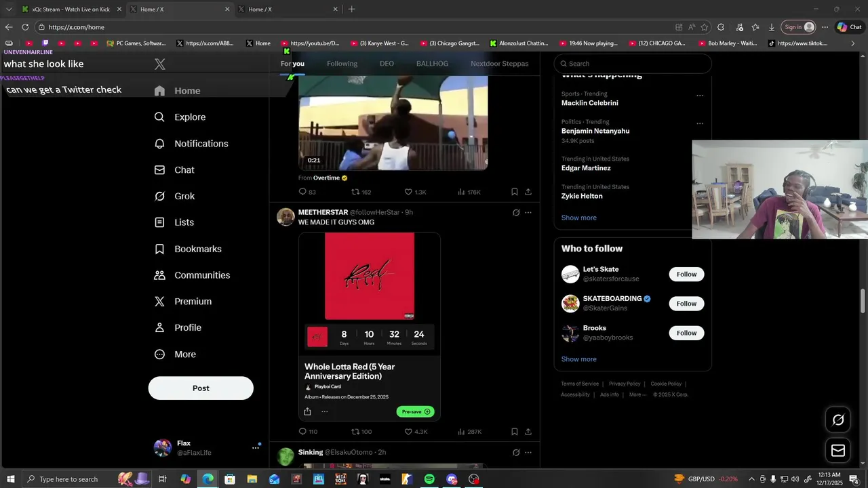
Task: Open the Terms of Service link
Action: (580, 384)
